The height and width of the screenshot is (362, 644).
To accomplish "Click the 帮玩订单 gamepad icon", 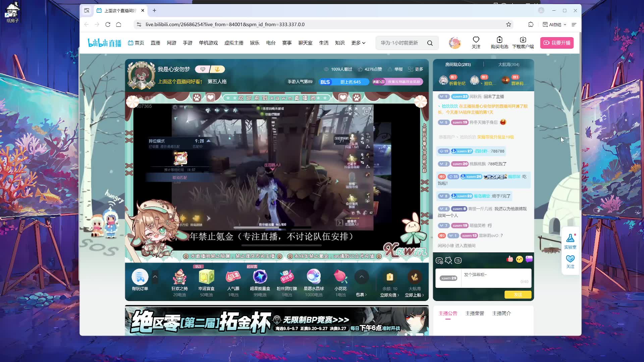I will (140, 277).
